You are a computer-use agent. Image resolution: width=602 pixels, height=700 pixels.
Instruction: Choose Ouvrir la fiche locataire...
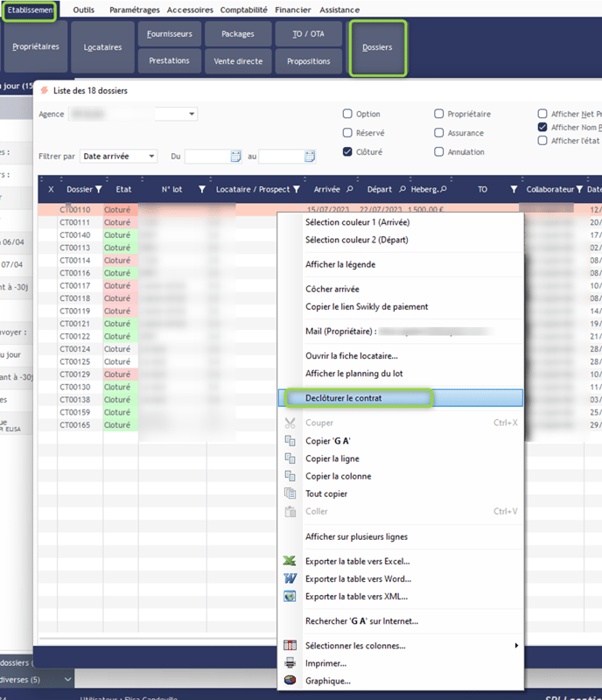352,355
